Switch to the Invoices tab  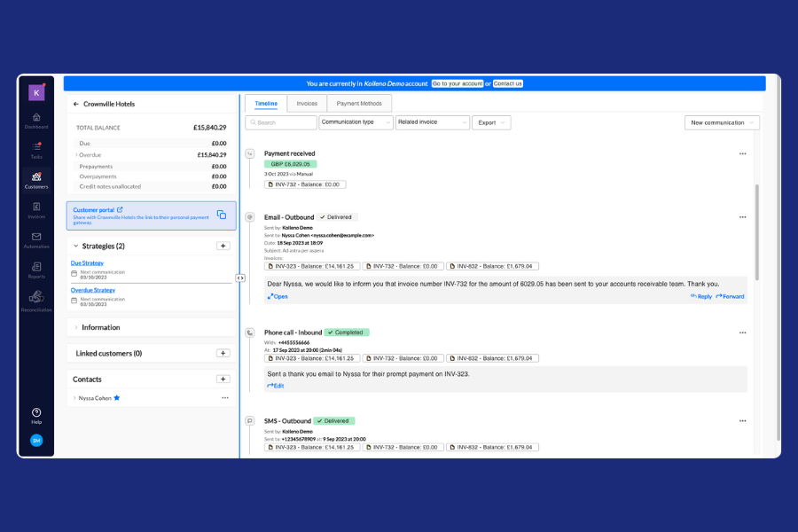click(x=307, y=104)
